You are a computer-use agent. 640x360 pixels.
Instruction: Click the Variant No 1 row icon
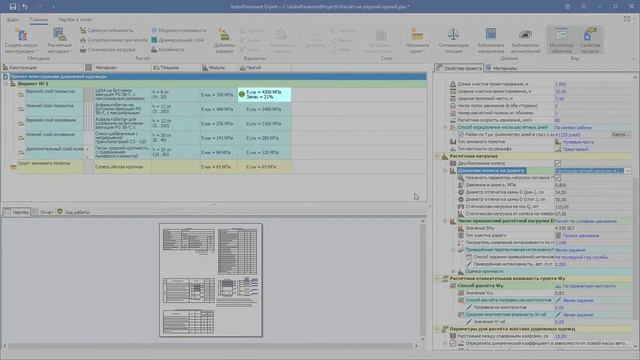pos(13,84)
